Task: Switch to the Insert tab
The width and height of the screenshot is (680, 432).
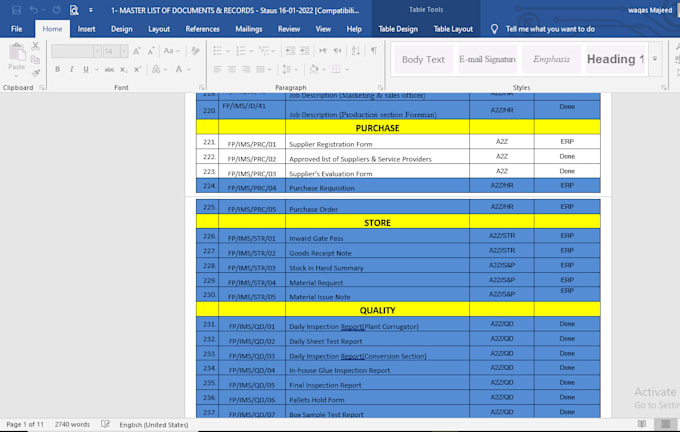Action: [x=86, y=29]
